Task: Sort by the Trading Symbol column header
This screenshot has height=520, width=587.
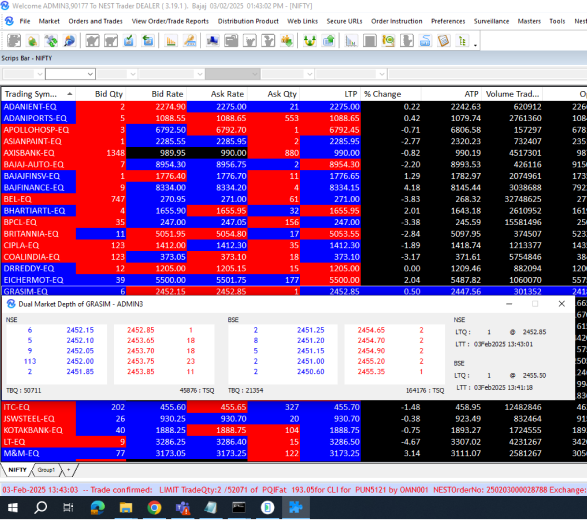Action: click(x=38, y=94)
